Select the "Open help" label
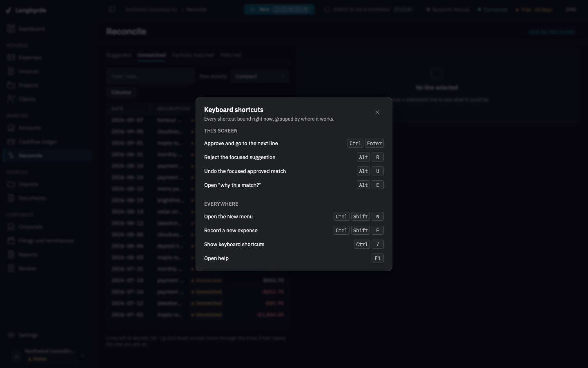This screenshot has width=588, height=368. [x=216, y=258]
